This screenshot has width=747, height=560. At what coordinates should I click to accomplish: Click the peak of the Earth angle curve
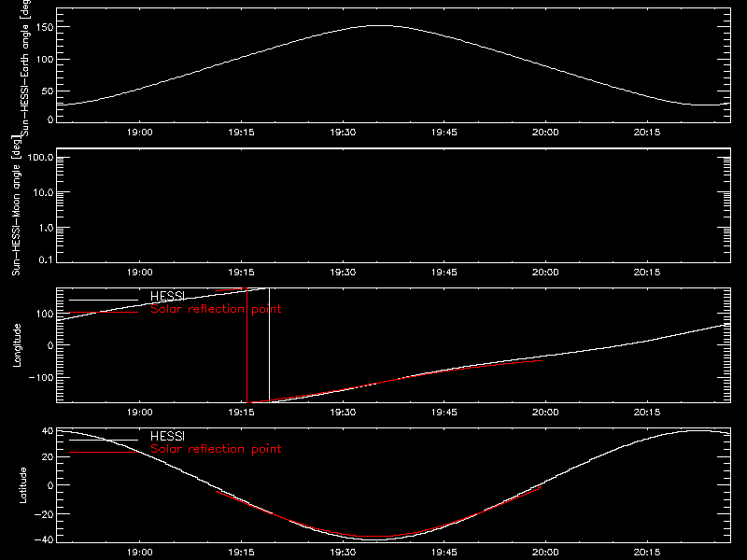click(380, 26)
